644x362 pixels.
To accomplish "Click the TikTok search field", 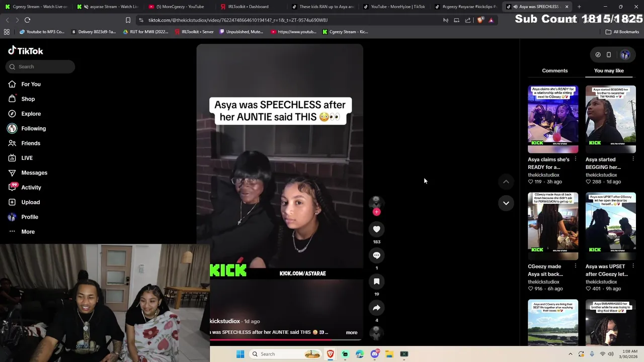I will [x=41, y=66].
